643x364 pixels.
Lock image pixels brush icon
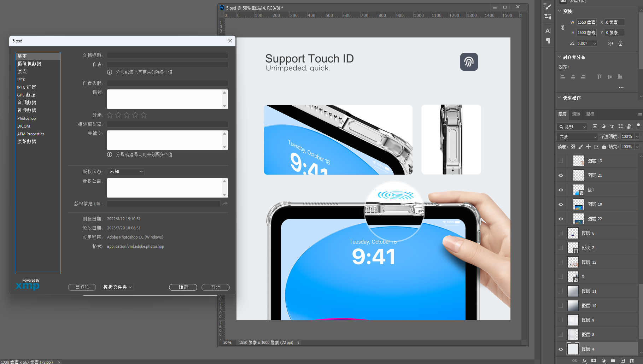point(580,147)
